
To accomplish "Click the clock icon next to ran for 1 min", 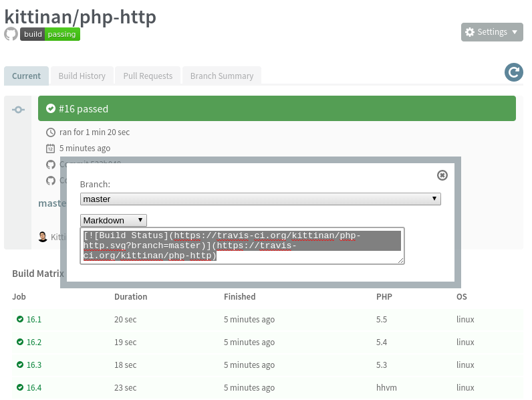I will 51,132.
